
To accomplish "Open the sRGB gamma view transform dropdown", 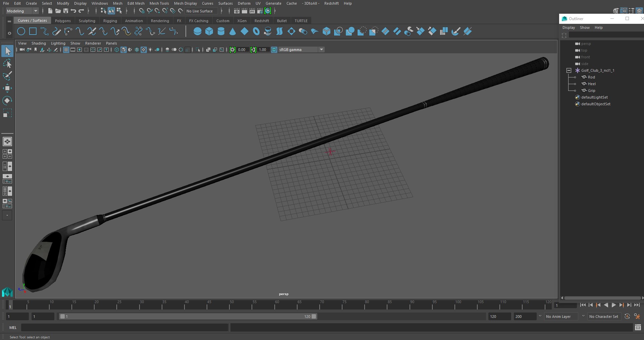I will pyautogui.click(x=301, y=50).
